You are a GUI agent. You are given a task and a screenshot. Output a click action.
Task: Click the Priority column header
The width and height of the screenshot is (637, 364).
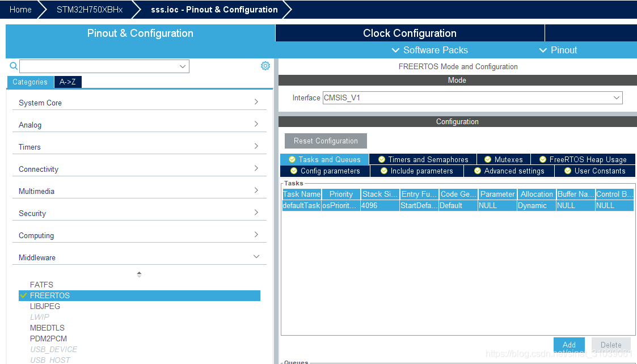pyautogui.click(x=341, y=194)
